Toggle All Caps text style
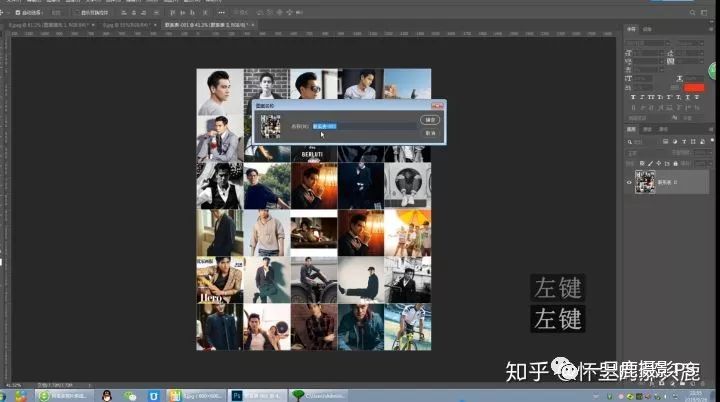The width and height of the screenshot is (720, 402). point(651,97)
